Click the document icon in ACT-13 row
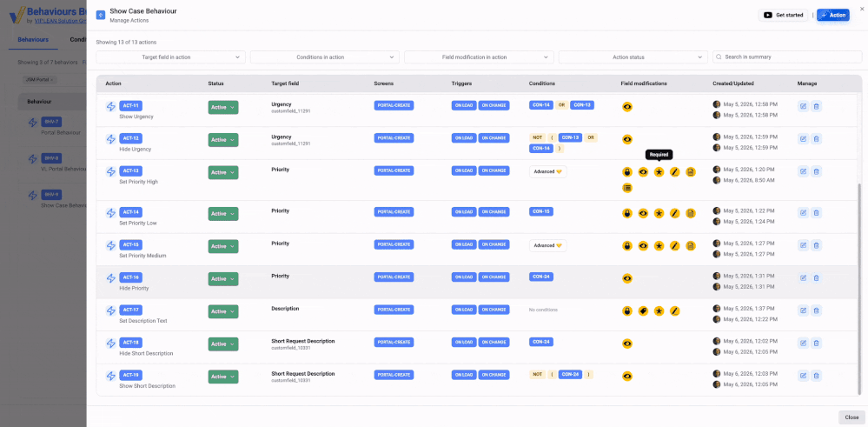 point(690,172)
